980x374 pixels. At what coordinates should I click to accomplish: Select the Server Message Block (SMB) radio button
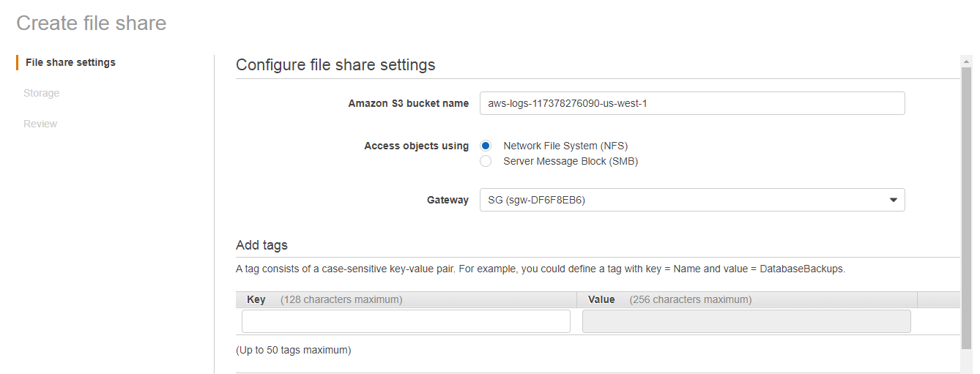[x=486, y=161]
